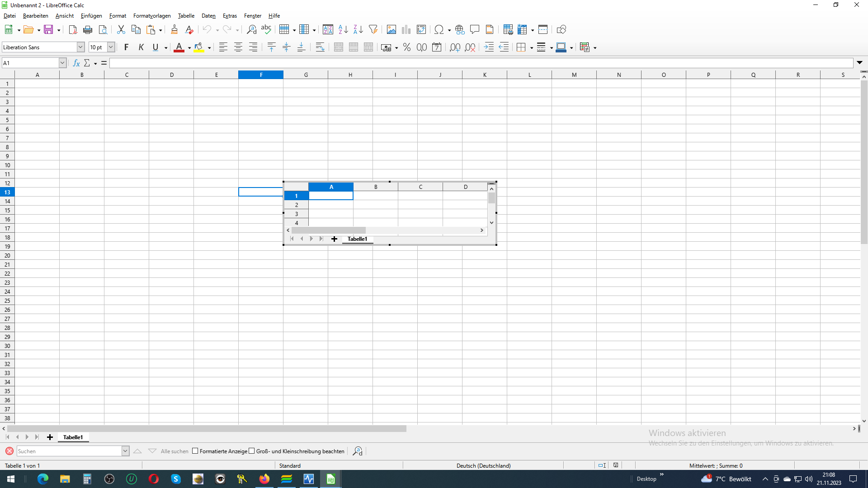The height and width of the screenshot is (488, 868).
Task: Open the Function Wizard icon
Action: point(76,63)
